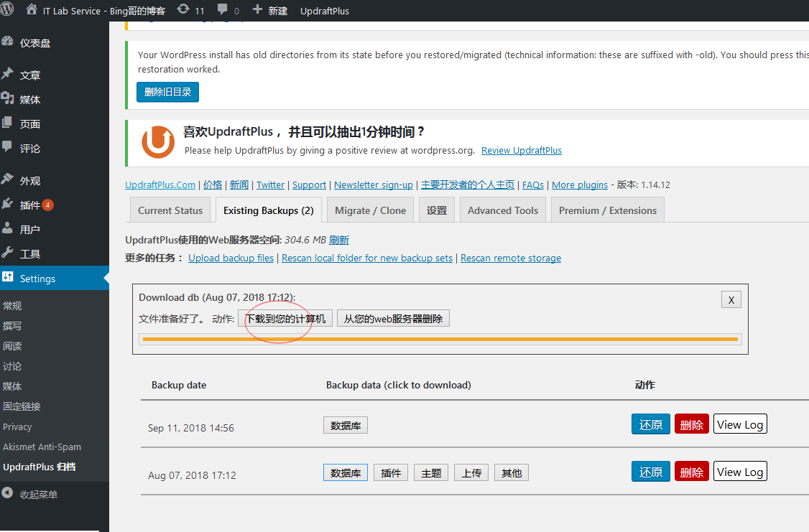Click 数据库 for Aug 07, 2018 backup
The width and height of the screenshot is (809, 532).
[346, 472]
